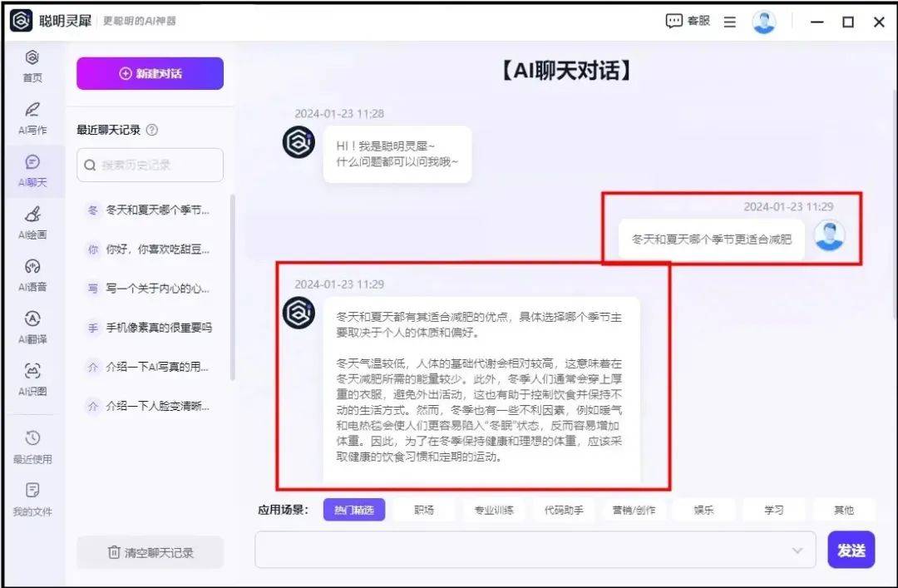
Task: Send the message with 发送 button
Action: [x=851, y=550]
